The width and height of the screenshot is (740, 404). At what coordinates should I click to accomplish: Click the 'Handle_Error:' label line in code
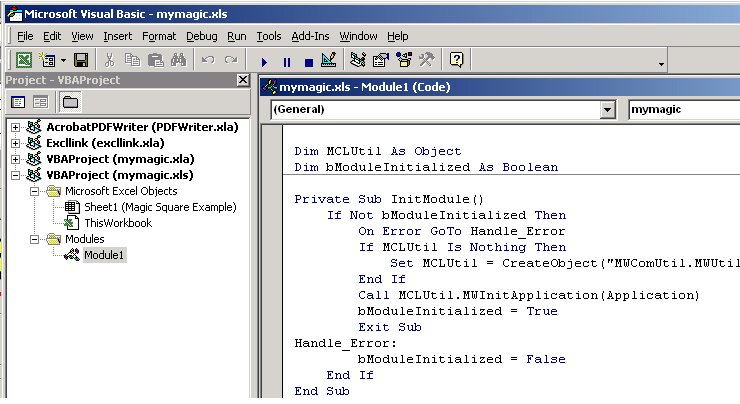[345, 343]
